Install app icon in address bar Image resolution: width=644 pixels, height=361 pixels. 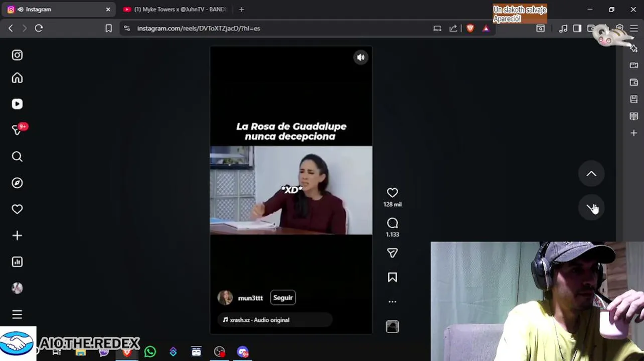(437, 29)
